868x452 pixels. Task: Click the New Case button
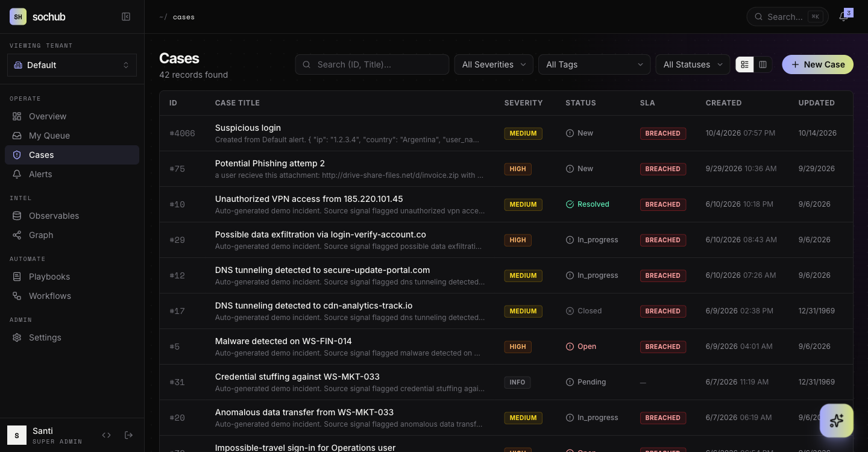pyautogui.click(x=817, y=64)
